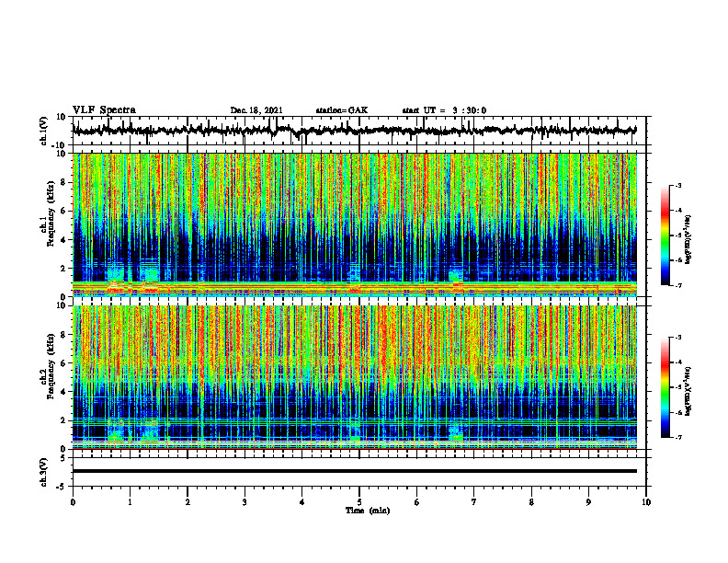Click time axis tick label 5
Screen dimensions: 728x563
click(359, 502)
